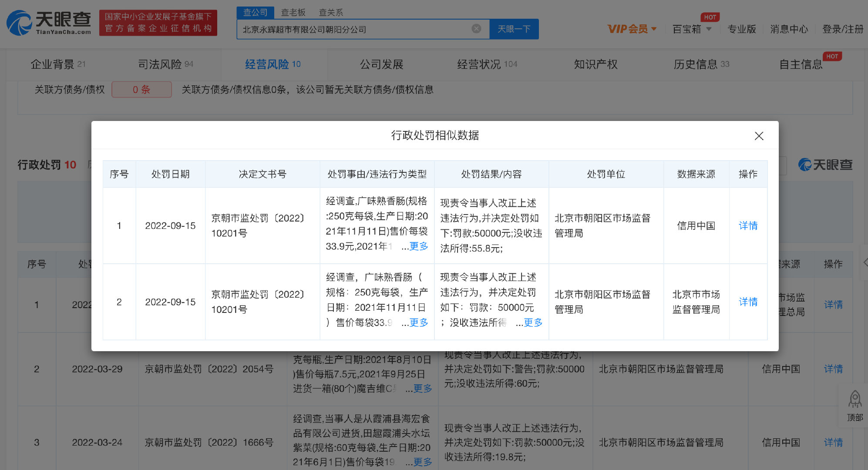Expand the 百宝箱 dropdown menu
868x470 pixels.
[692, 29]
